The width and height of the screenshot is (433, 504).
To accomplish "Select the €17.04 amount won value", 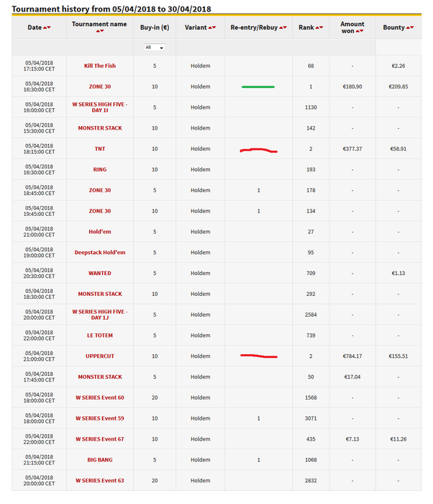I will (352, 377).
